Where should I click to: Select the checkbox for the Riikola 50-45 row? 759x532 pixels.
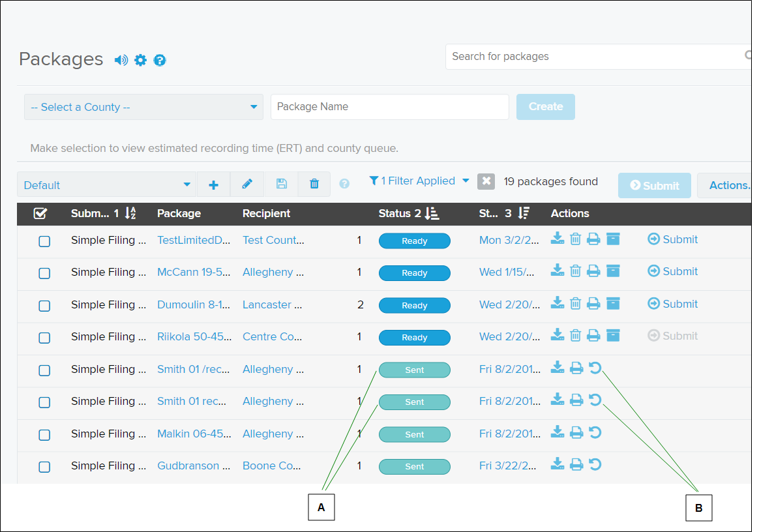coord(44,337)
